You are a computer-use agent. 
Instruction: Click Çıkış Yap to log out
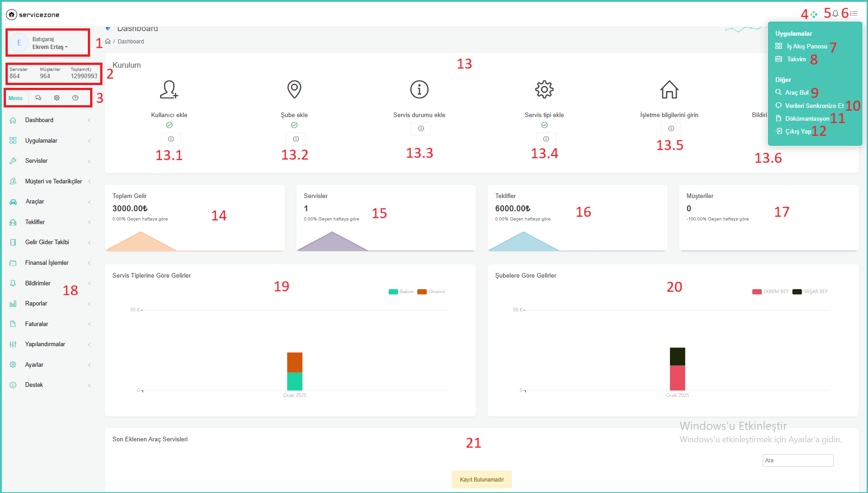793,132
